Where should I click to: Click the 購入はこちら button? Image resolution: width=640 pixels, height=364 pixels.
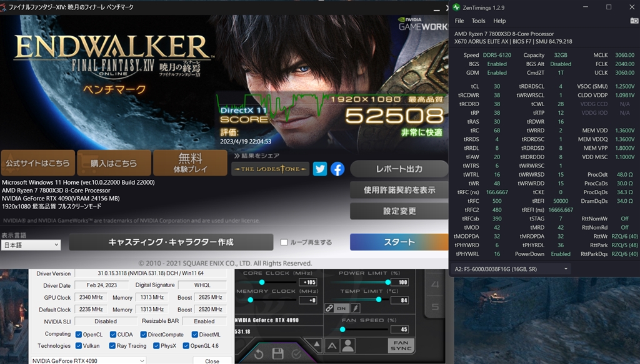[114, 163]
